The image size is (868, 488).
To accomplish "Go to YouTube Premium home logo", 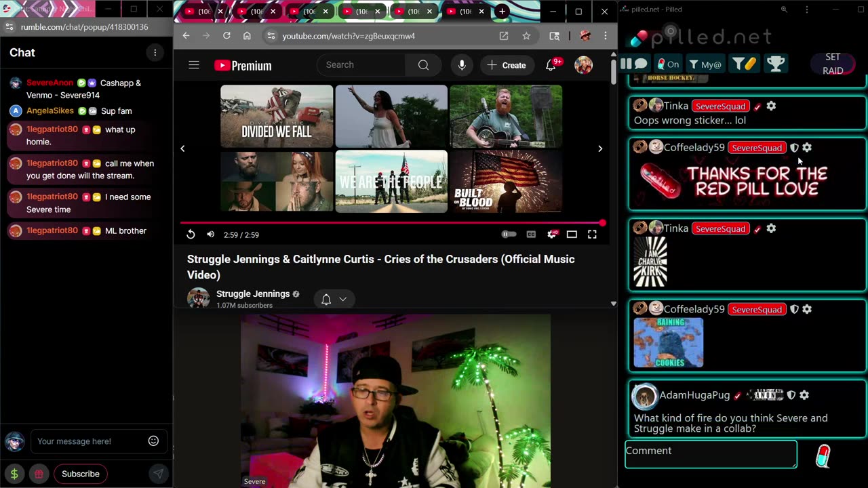I will pyautogui.click(x=243, y=65).
